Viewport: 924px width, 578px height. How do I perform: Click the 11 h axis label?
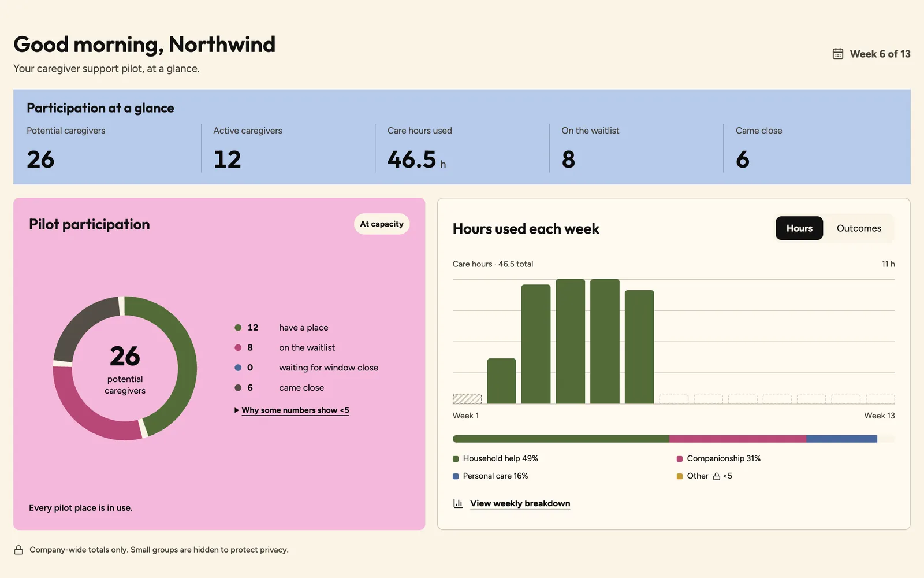pyautogui.click(x=888, y=264)
